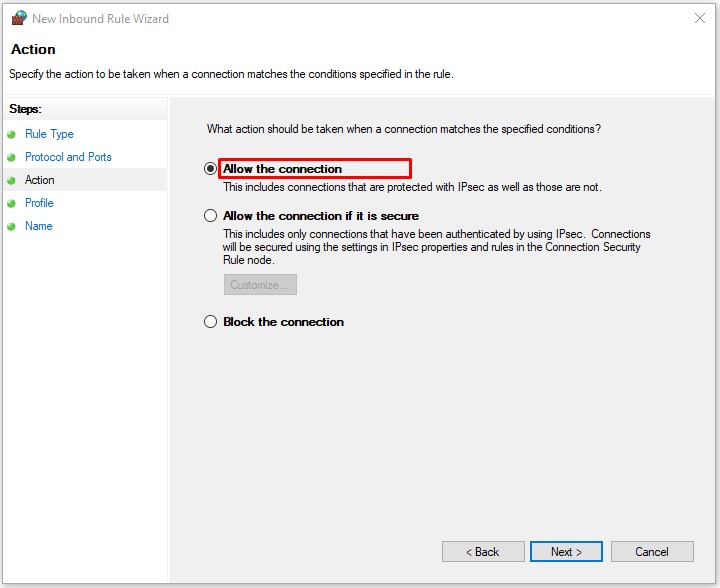Go back using the Back button
This screenshot has height=588, width=720.
[483, 552]
